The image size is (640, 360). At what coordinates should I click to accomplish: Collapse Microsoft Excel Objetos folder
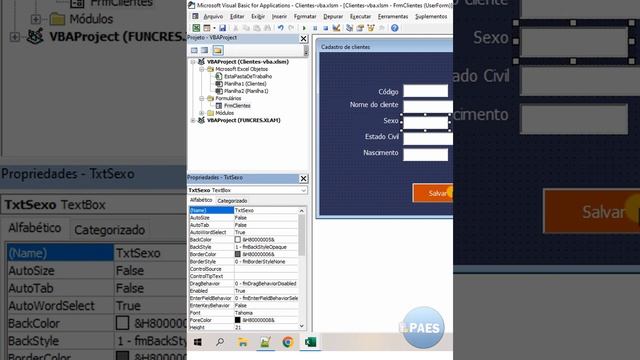[202, 69]
